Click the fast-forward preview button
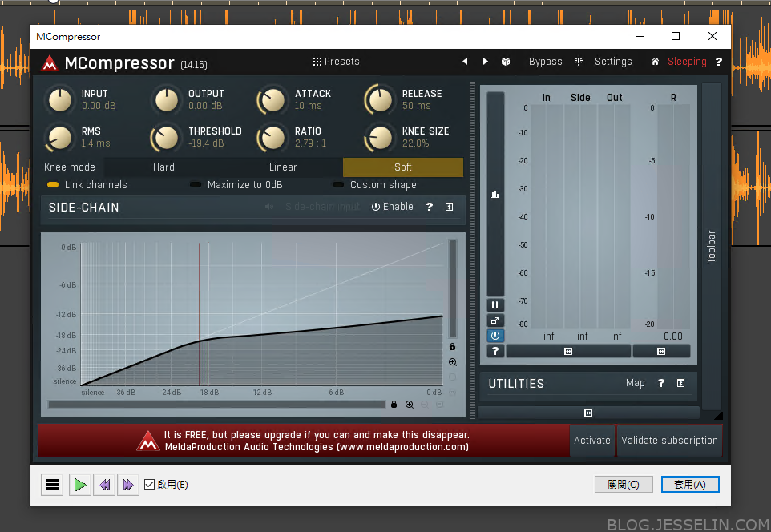Viewport: 771px width, 532px height. [128, 485]
